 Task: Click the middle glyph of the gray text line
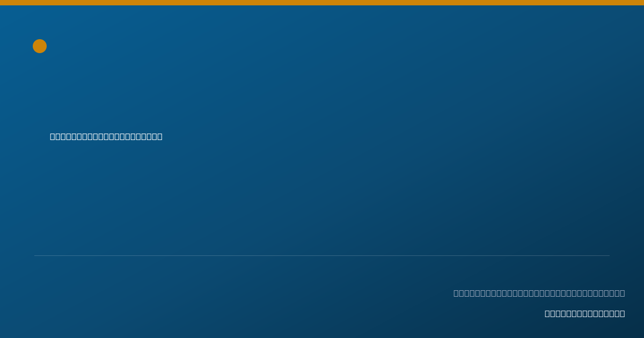(539, 293)
